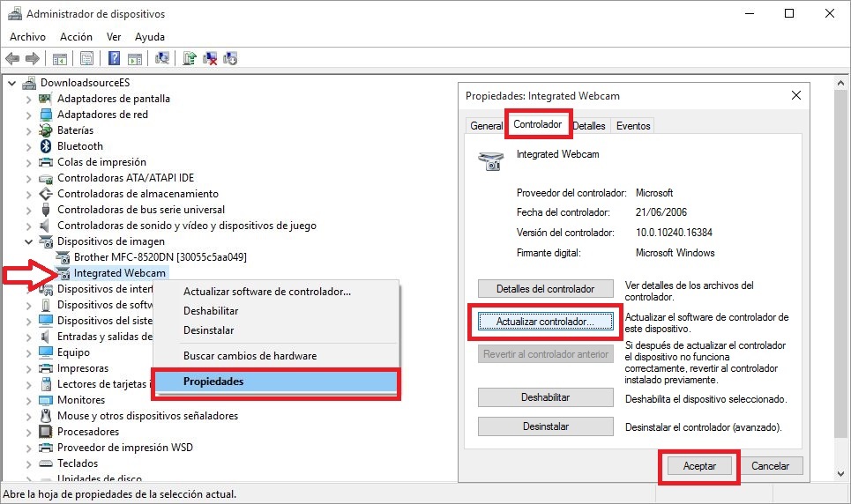Screen dimensions: 851x504
Task: Click the webcam icon in properties dialog
Action: pyautogui.click(x=490, y=160)
